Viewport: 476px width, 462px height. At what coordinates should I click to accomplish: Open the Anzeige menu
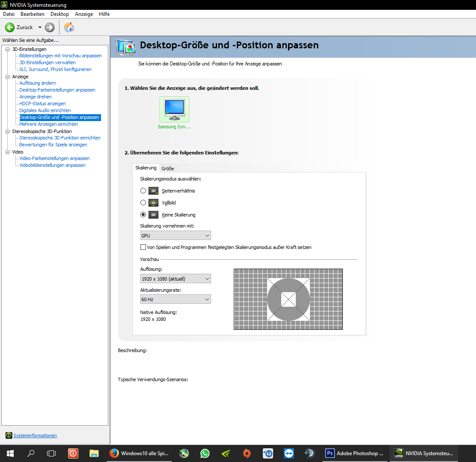coord(84,14)
